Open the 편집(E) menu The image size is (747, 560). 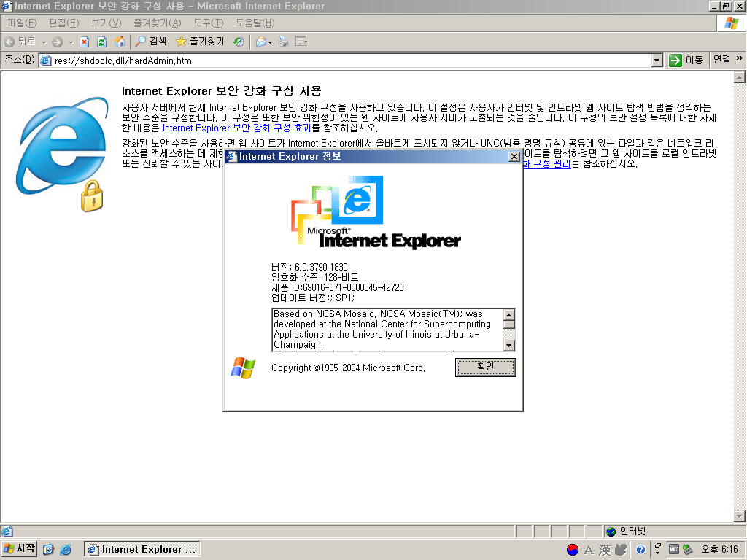(x=64, y=23)
